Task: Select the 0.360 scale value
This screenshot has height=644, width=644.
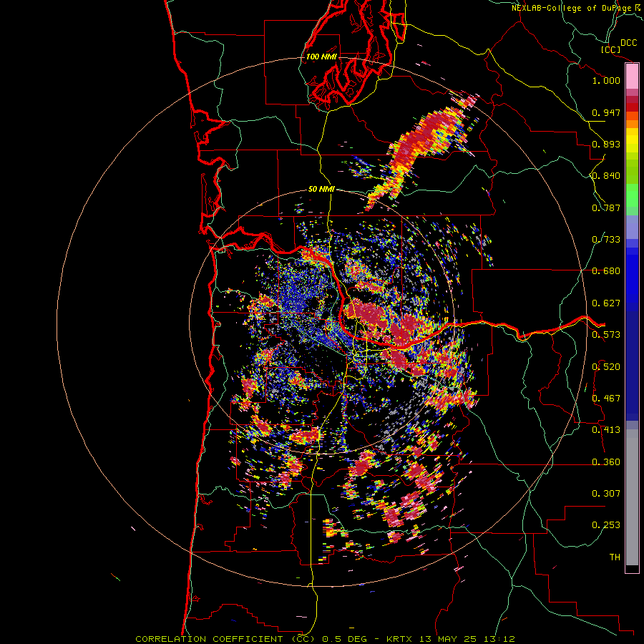Action: tap(606, 462)
